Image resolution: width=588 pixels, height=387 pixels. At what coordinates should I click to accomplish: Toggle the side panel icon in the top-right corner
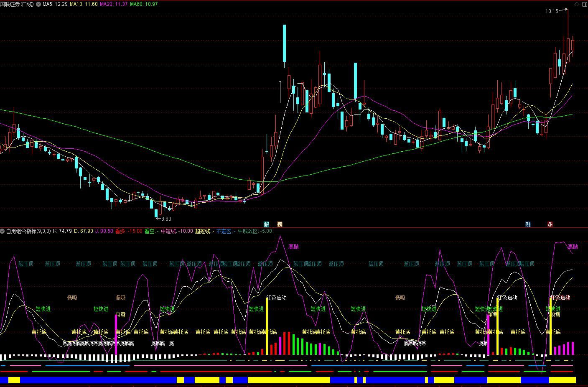pyautogui.click(x=584, y=4)
